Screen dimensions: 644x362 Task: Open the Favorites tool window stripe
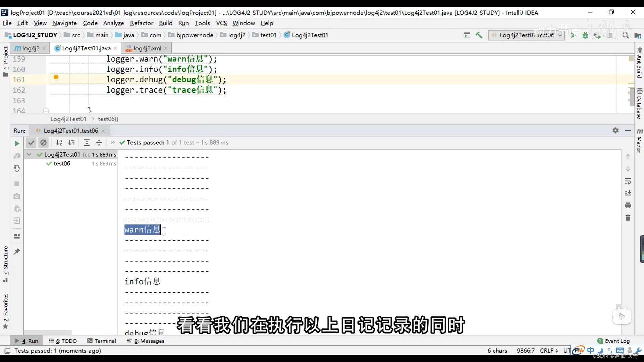(5, 311)
